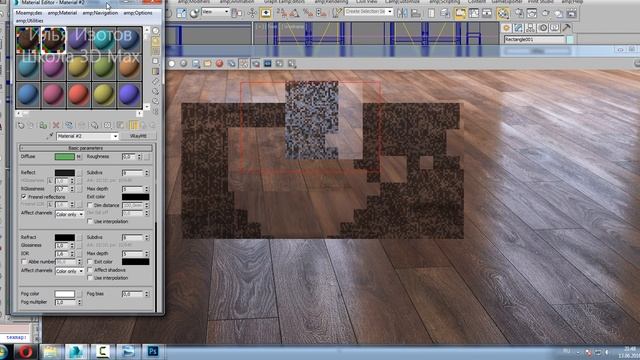
Task: Open Create Selection Set dropdown
Action: click(x=369, y=12)
